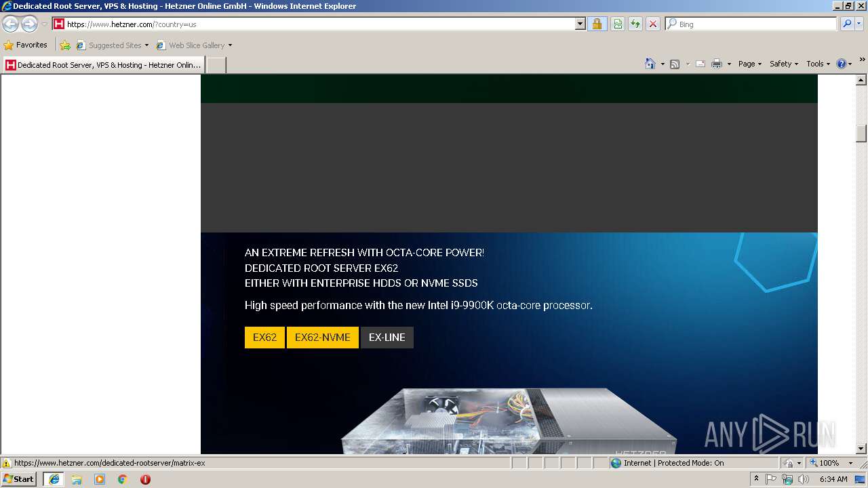
Task: Expand the Print options dropdown arrow
Action: 729,64
